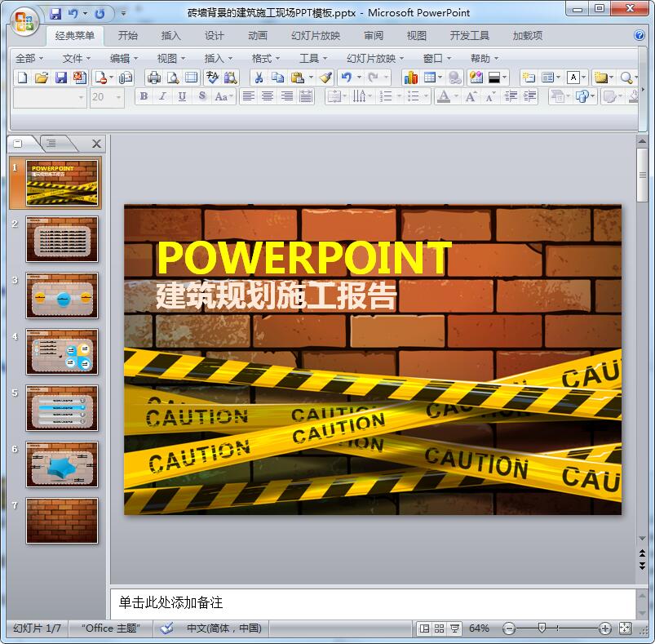The image size is (655, 644).
Task: Switch to the 动画 ribbon tab
Action: click(257, 36)
